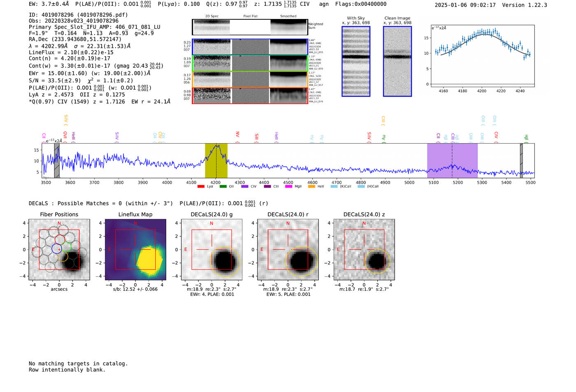This screenshot has height=392, width=576.
Task: Select the Primary Spec_Slot_IFU_AMP line
Action: [95, 27]
